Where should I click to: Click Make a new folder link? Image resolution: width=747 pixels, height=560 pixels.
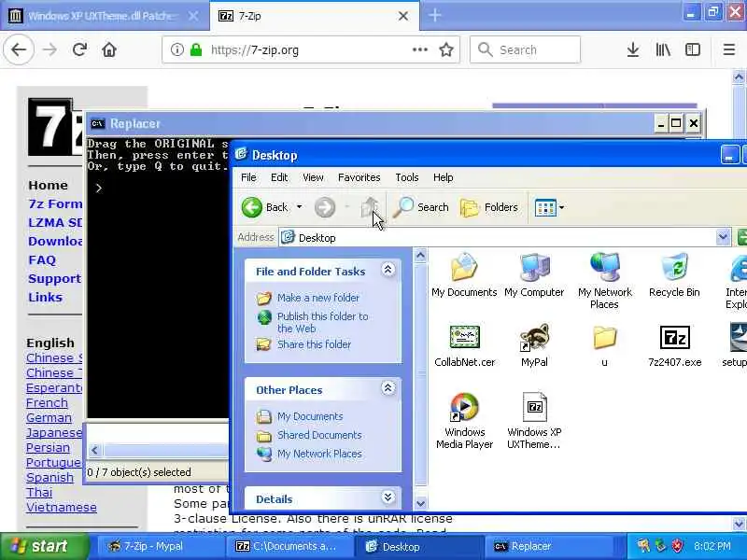pos(318,298)
